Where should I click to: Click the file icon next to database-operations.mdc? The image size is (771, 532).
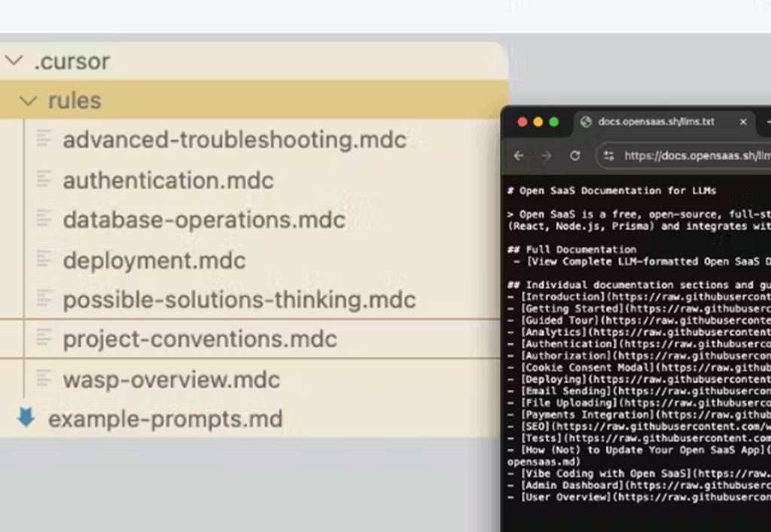pyautogui.click(x=44, y=219)
